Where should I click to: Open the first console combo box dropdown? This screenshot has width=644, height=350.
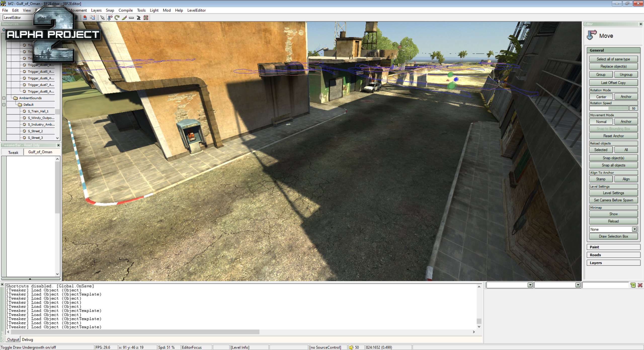tap(530, 285)
